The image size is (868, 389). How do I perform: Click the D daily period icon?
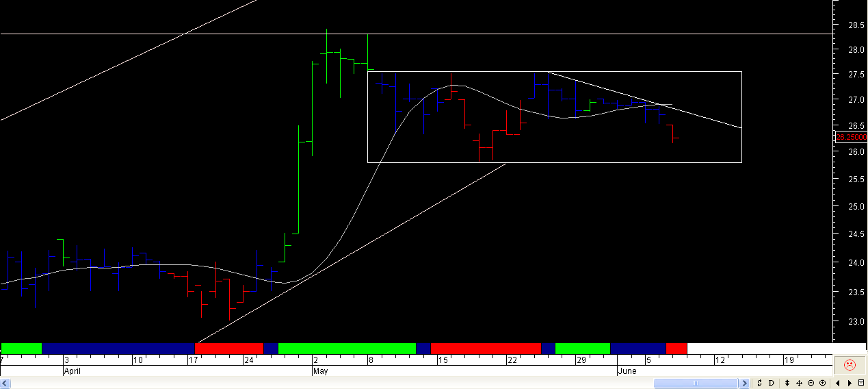(771, 383)
